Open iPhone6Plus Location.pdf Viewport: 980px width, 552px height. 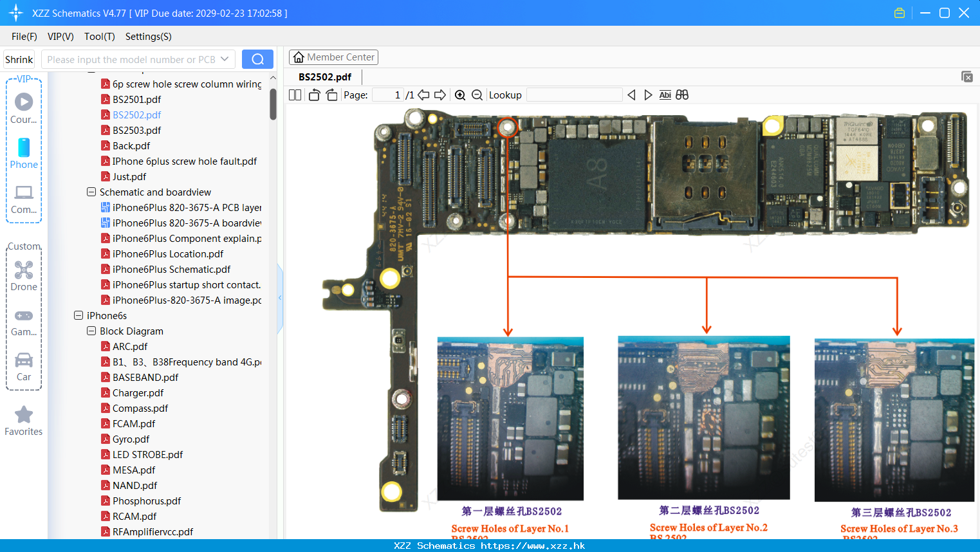168,253
